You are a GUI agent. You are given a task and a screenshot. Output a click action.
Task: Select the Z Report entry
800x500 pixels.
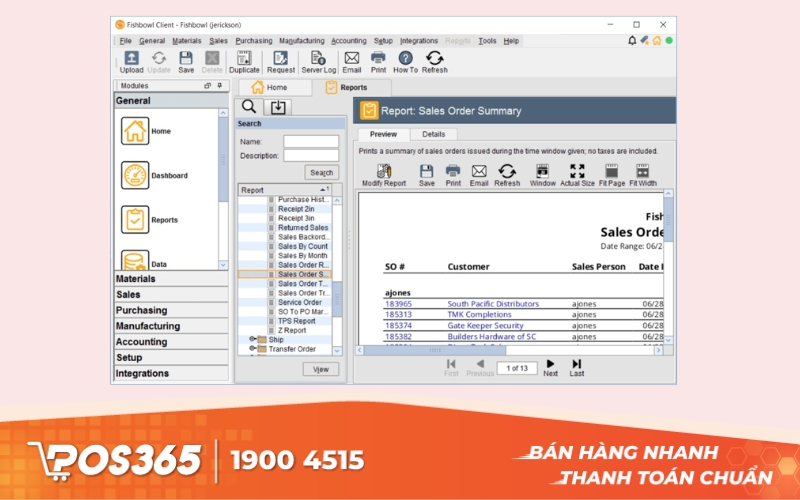(292, 330)
